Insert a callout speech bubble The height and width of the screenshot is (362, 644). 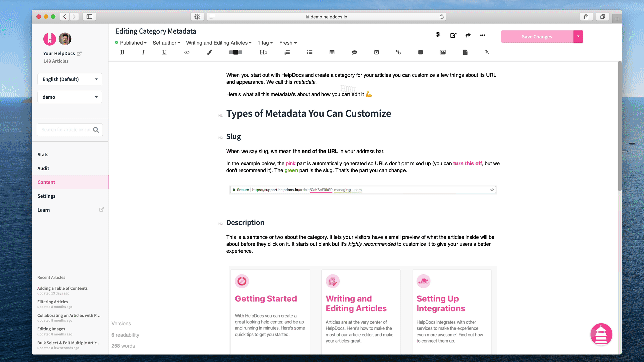tap(354, 52)
